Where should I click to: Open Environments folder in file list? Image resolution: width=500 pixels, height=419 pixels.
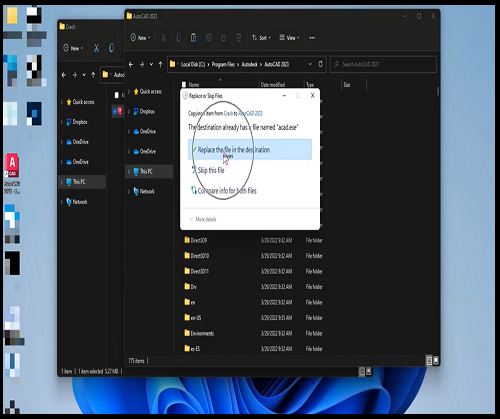[x=199, y=333]
